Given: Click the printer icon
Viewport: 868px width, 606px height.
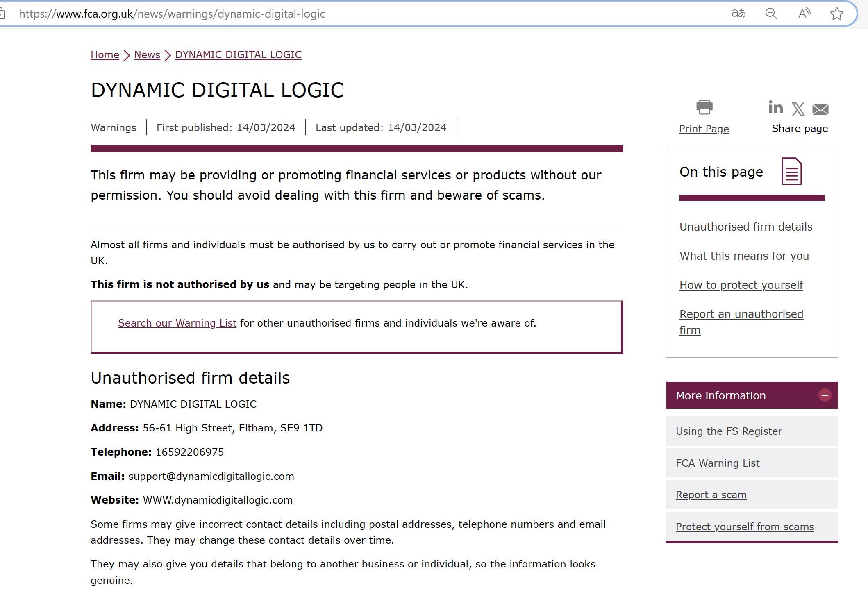Looking at the screenshot, I should (704, 108).
